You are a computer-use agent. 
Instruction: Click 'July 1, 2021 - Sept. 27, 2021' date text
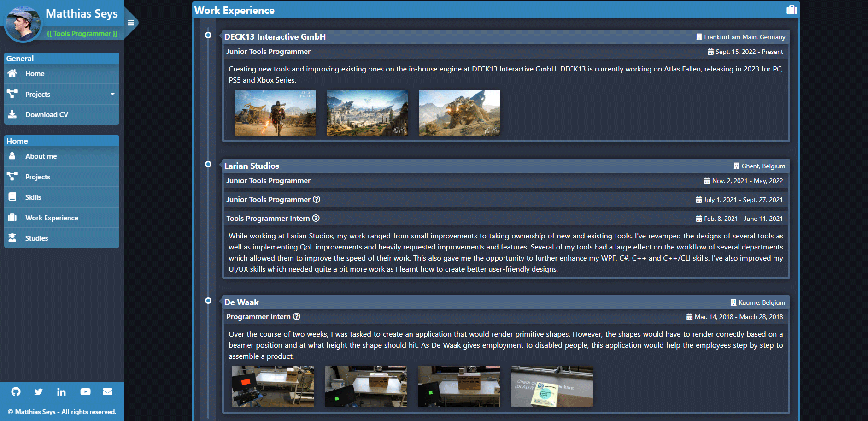(743, 200)
